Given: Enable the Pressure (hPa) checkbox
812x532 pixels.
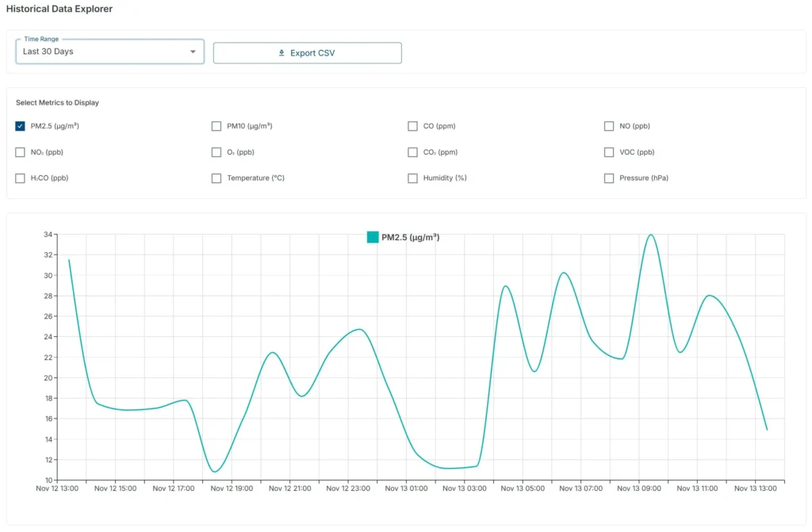Looking at the screenshot, I should point(609,178).
